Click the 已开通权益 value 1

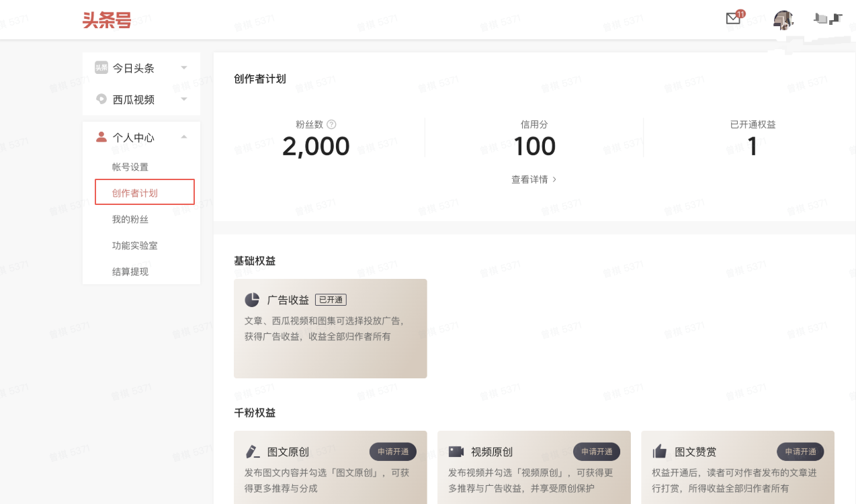[x=753, y=146]
